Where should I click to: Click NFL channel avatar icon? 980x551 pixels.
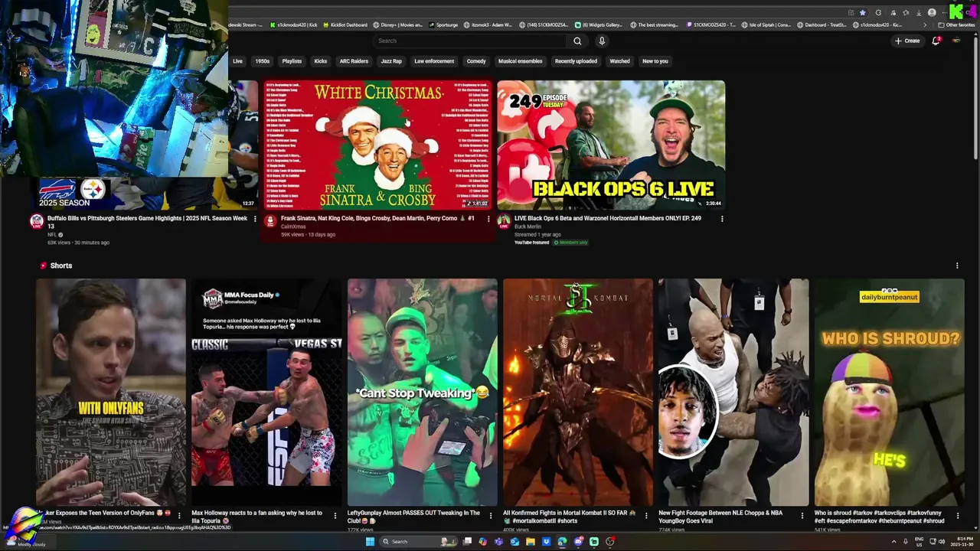[x=37, y=221]
